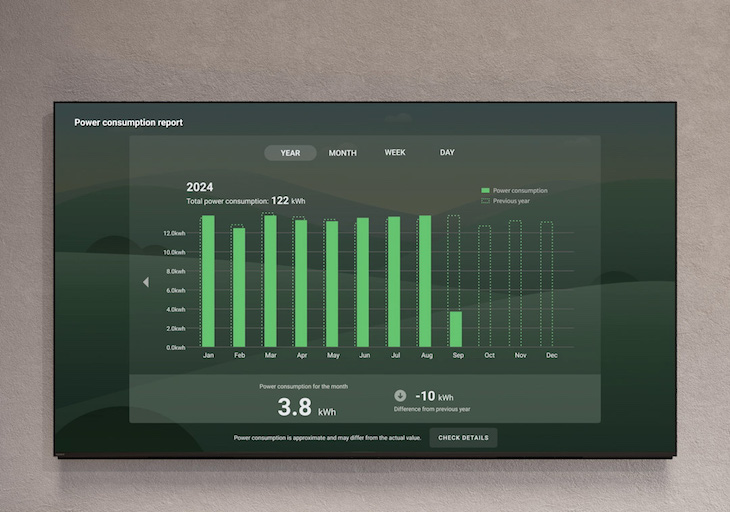Image resolution: width=730 pixels, height=512 pixels.
Task: Click the approximate-value disclaimer text
Action: 327,438
